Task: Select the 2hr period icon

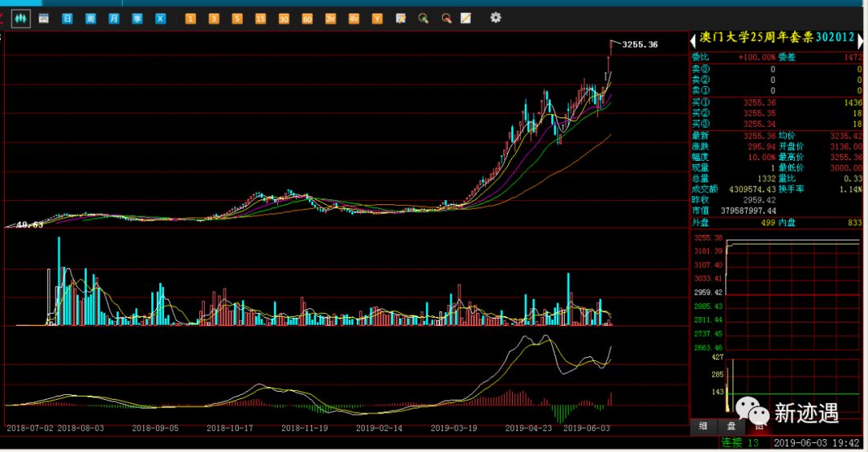Action: [x=330, y=18]
